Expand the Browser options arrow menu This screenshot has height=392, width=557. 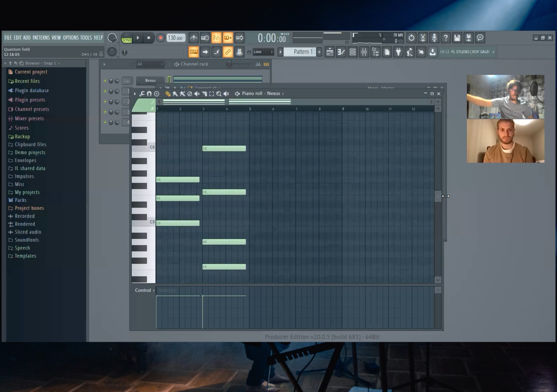[5, 63]
